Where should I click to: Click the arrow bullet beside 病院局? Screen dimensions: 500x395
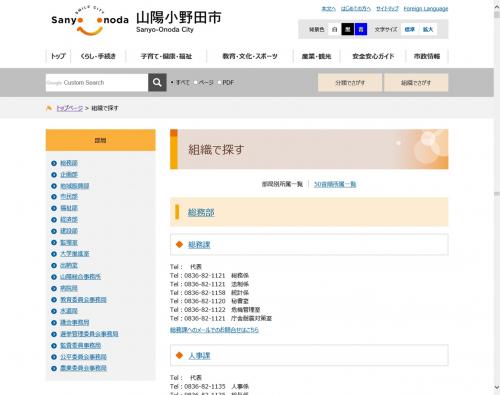(54, 288)
